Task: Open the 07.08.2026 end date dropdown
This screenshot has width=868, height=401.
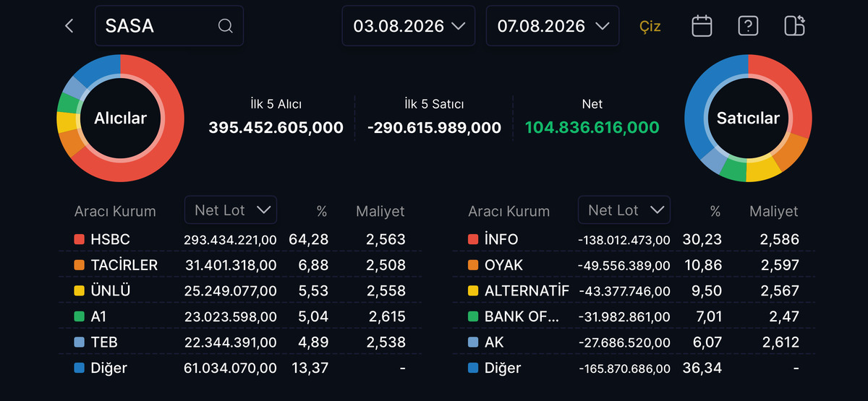Action: (x=553, y=26)
